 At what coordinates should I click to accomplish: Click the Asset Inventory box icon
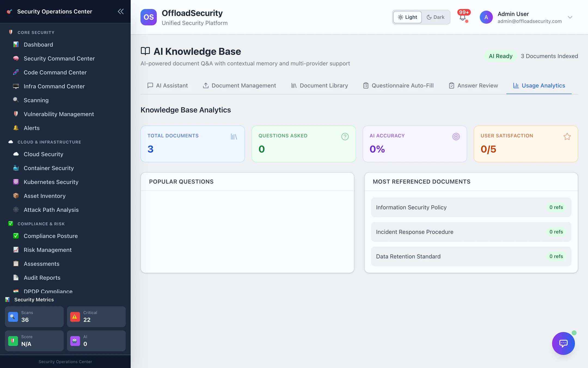coord(16,196)
